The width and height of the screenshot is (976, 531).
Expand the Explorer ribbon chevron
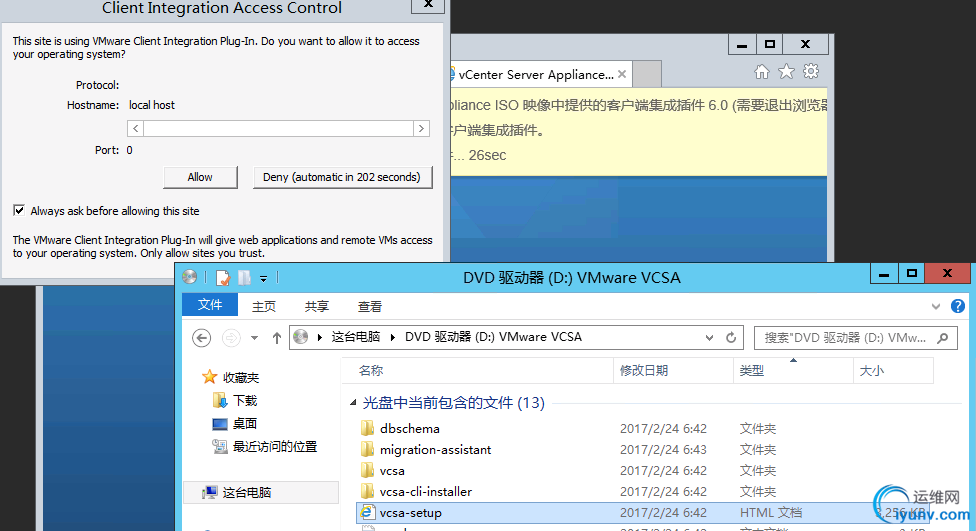click(936, 306)
